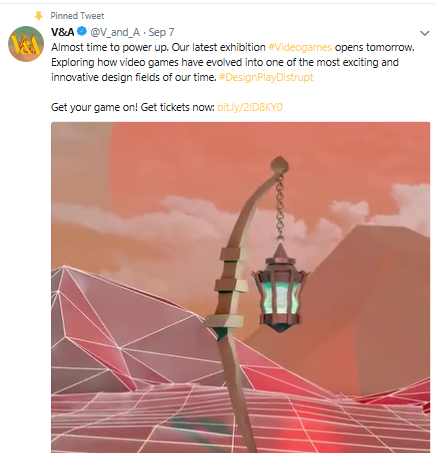This screenshot has width=435, height=453.
Task: Expand the tweet options chevron
Action: [424, 33]
